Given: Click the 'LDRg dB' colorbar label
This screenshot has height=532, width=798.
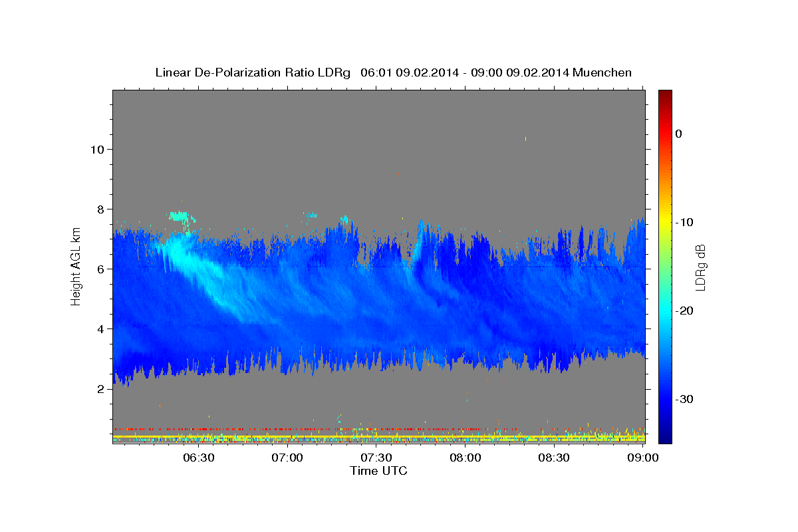Looking at the screenshot, I should point(700,267).
